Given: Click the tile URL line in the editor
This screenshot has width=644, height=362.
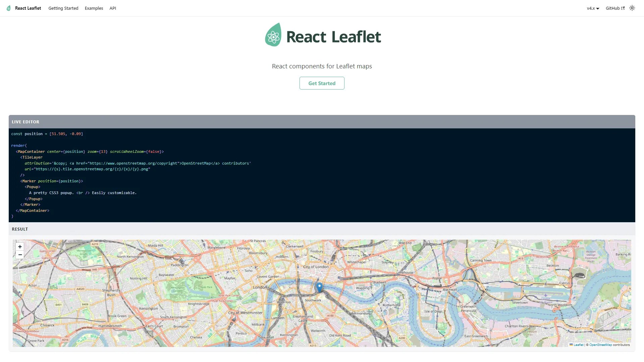Looking at the screenshot, I should 87,169.
